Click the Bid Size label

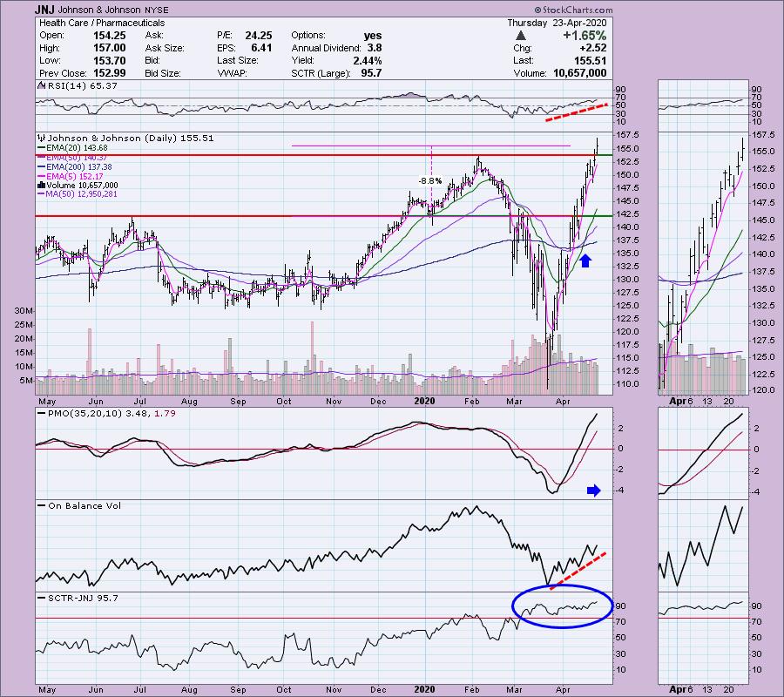click(x=163, y=73)
